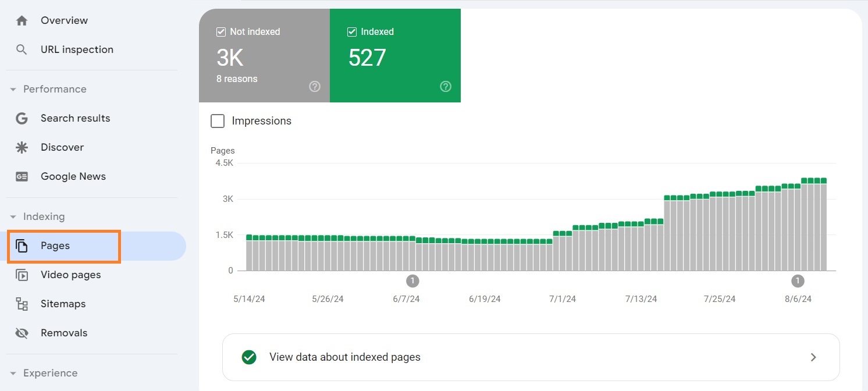
Task: Enable the Impressions checkbox
Action: point(218,121)
